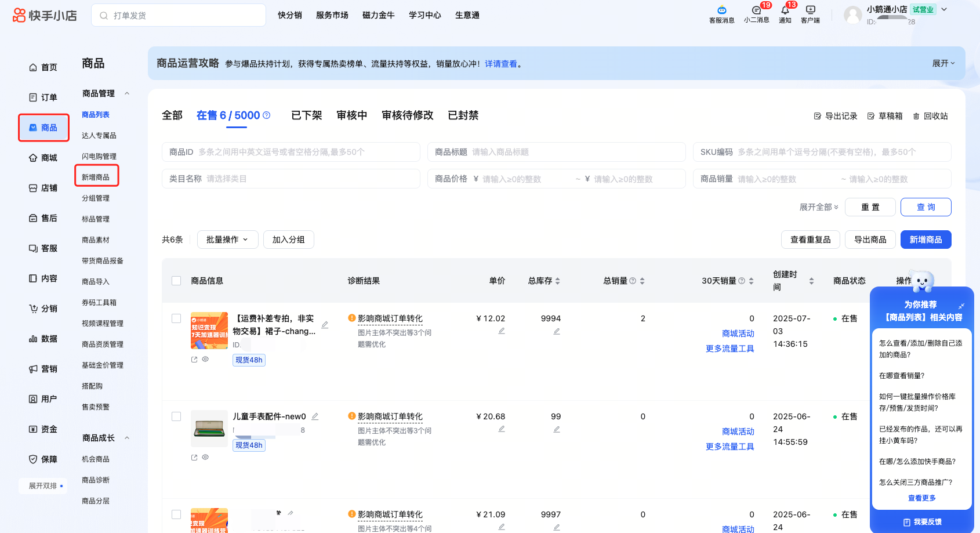Check the box for 儿童手表配件-new0 product
The image size is (980, 533).
(176, 416)
